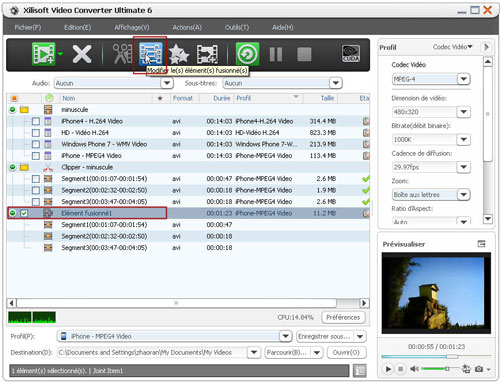Expand the Audio dropdown
This screenshot has width=500, height=382.
[167, 83]
